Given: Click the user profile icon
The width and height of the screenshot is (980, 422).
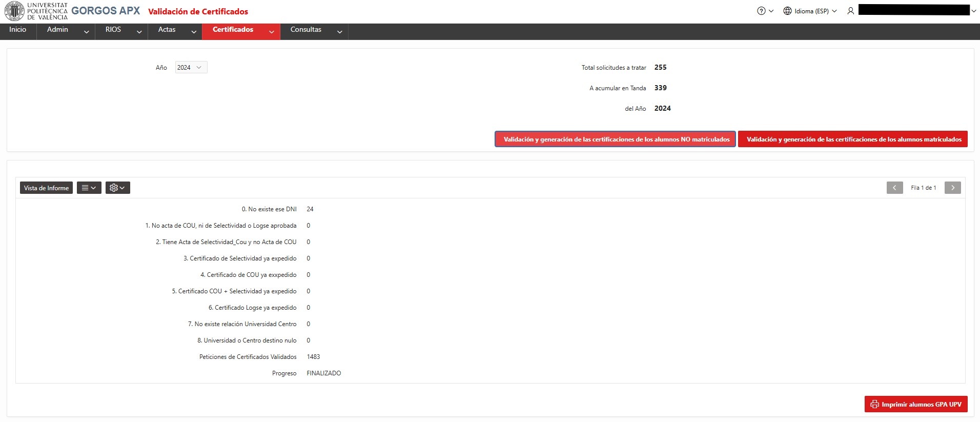Looking at the screenshot, I should point(851,11).
